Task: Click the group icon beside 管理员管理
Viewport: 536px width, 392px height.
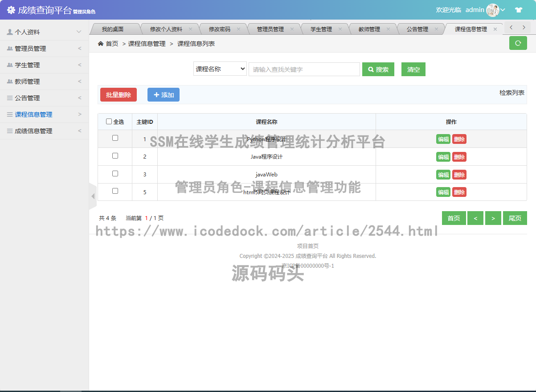Action: pyautogui.click(x=10, y=49)
